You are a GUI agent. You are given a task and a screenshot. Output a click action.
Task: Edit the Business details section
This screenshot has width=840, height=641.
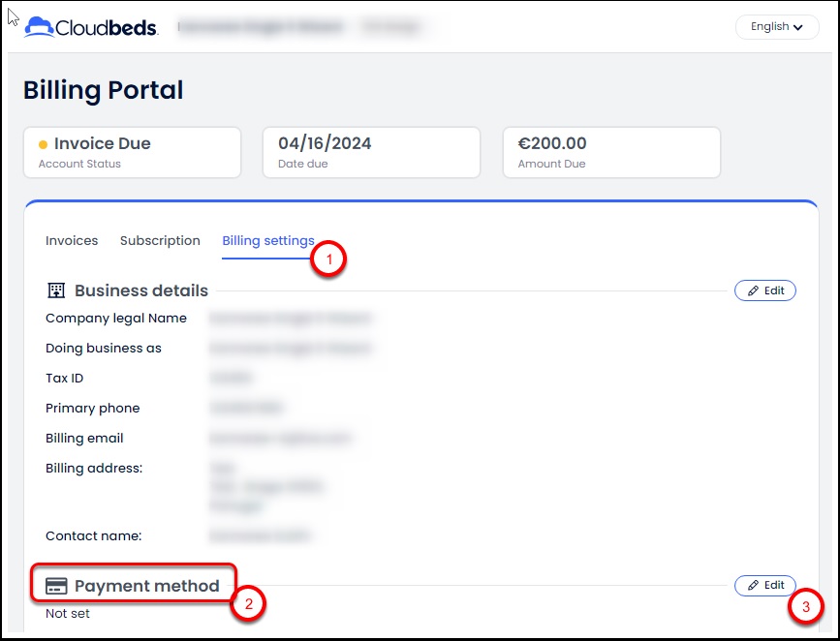(764, 290)
